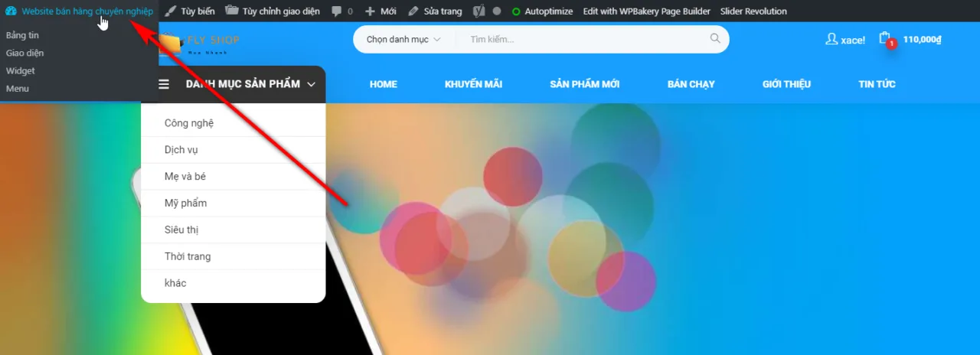Select Widget from the admin submenu
Image resolution: width=980 pixels, height=355 pixels.
tap(21, 70)
